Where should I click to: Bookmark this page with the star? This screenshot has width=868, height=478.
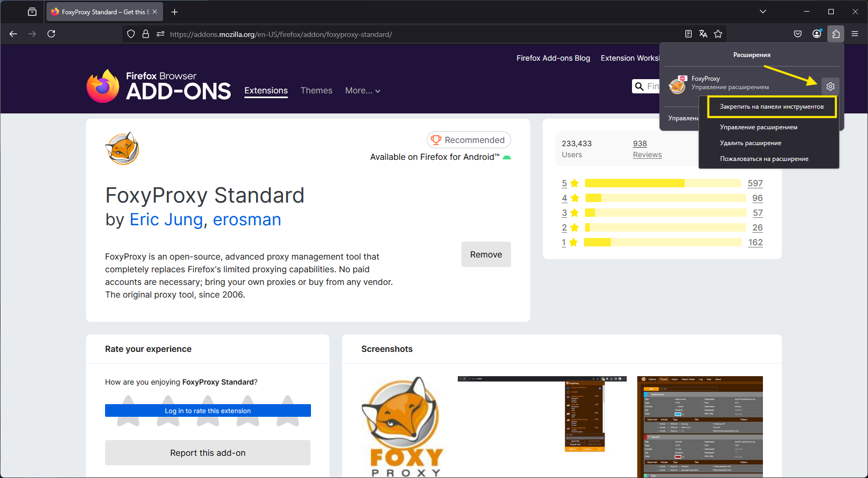click(x=718, y=34)
